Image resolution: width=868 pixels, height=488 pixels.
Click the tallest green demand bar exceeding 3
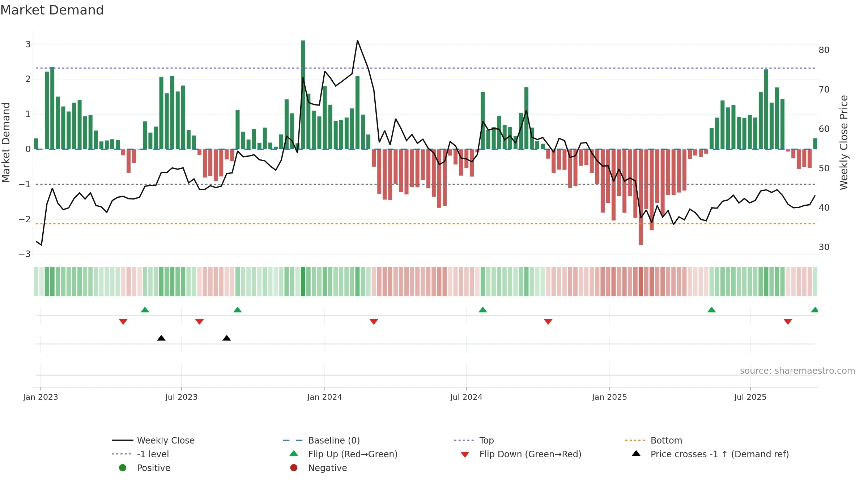click(x=303, y=95)
